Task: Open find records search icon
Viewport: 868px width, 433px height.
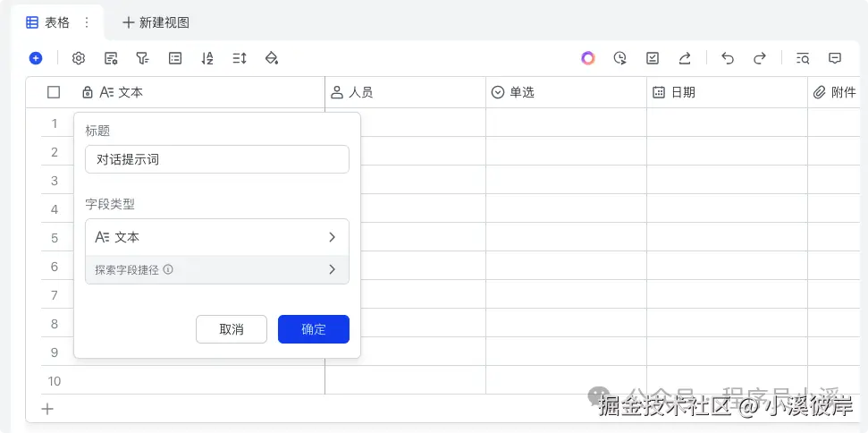Action: click(x=803, y=58)
